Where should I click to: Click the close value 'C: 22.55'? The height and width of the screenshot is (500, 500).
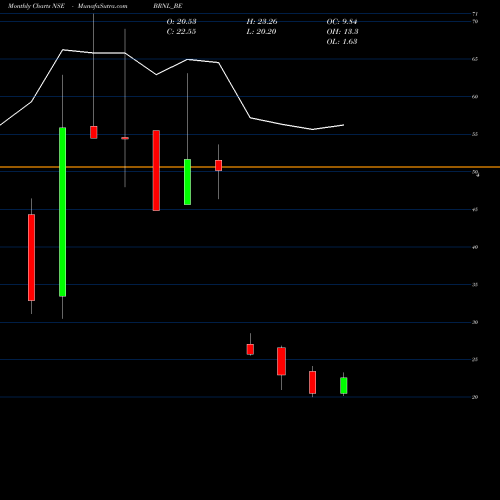181,32
